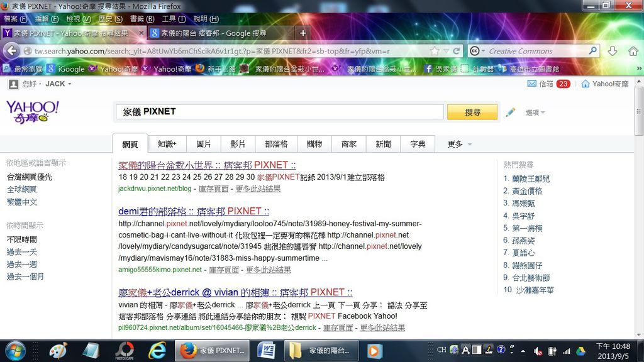Filter results to 繁體中文

(22, 202)
